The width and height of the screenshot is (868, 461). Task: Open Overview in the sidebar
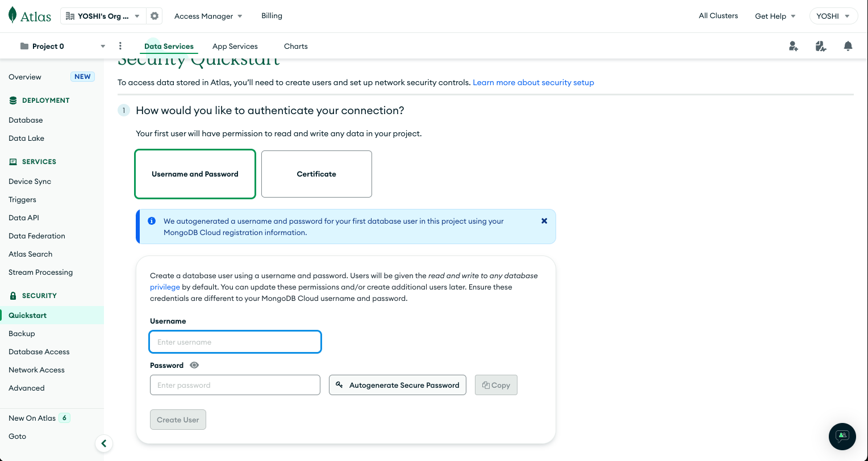(25, 77)
